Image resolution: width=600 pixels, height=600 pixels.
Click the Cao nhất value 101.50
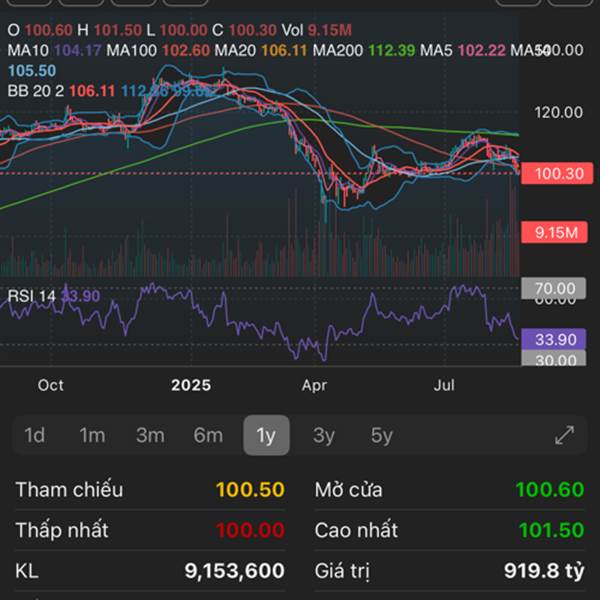(x=551, y=530)
